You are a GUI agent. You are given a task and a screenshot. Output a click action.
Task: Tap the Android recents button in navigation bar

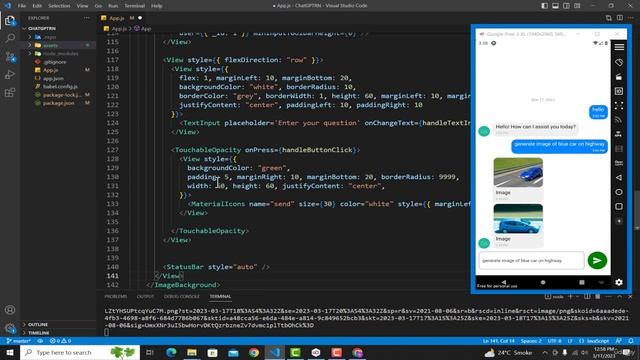click(582, 282)
